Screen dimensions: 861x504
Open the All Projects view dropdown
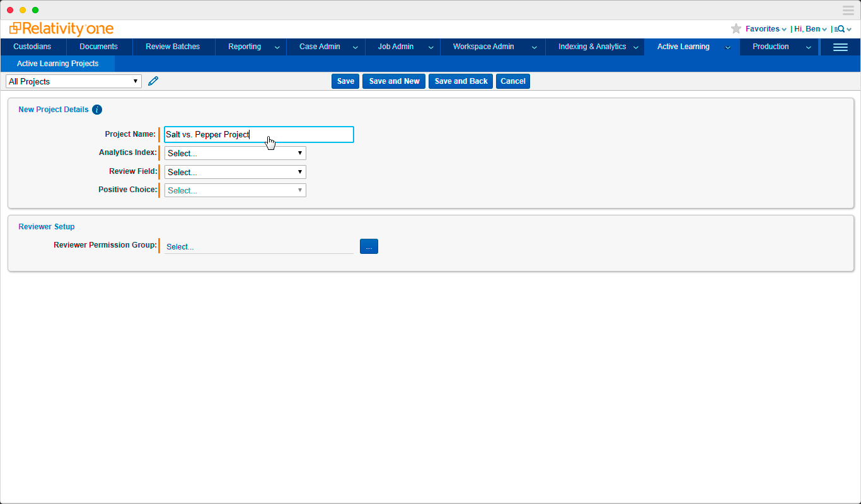pyautogui.click(x=74, y=81)
